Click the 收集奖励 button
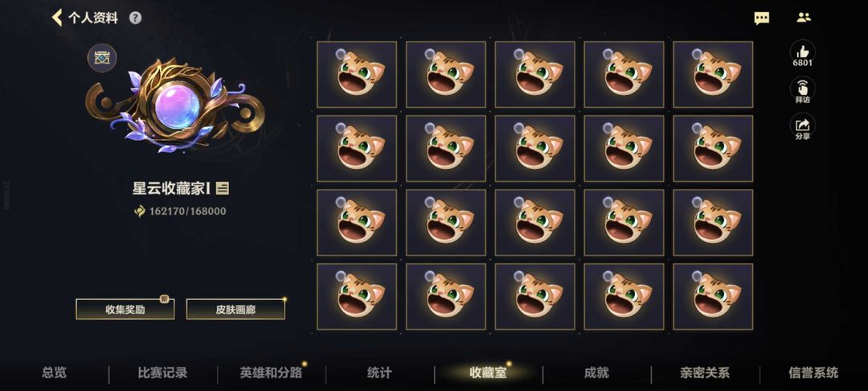Screen dimensions: 868x391 pyautogui.click(x=125, y=309)
